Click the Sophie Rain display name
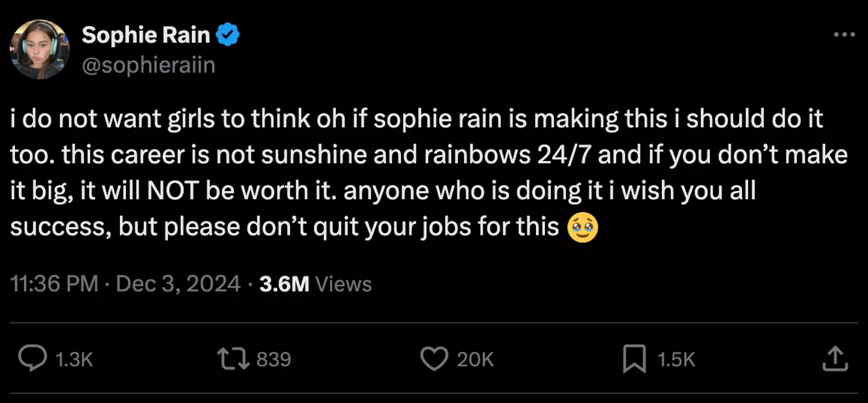The width and height of the screenshot is (868, 403). click(146, 36)
